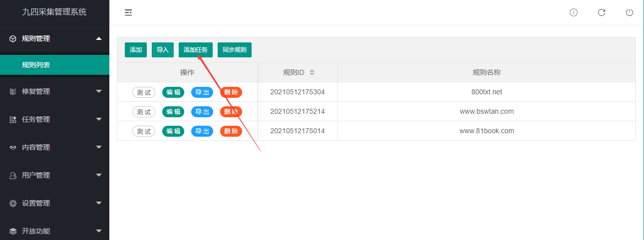Screen dimensions: 644x240
Task: Select the 规则列表 menu item
Action: [x=36, y=65]
